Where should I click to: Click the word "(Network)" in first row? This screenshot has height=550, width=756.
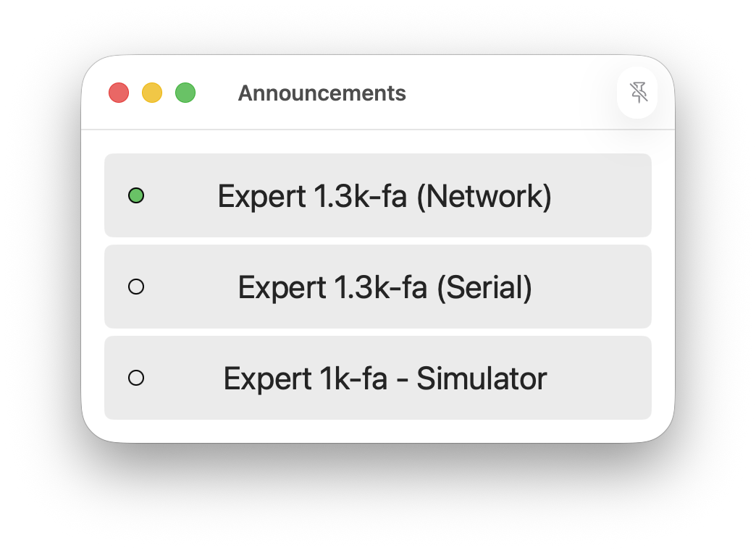point(484,197)
